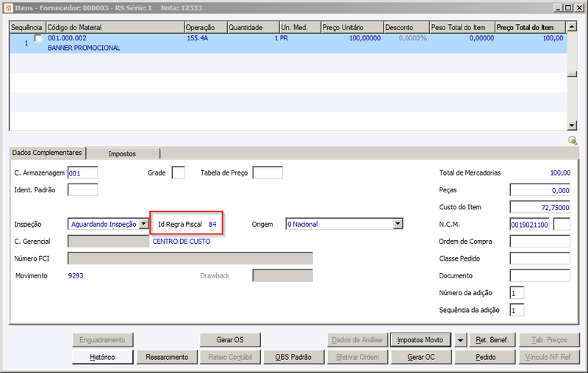Click the Código do Material column header
Screen dimensions: 588x373
(x=115, y=27)
